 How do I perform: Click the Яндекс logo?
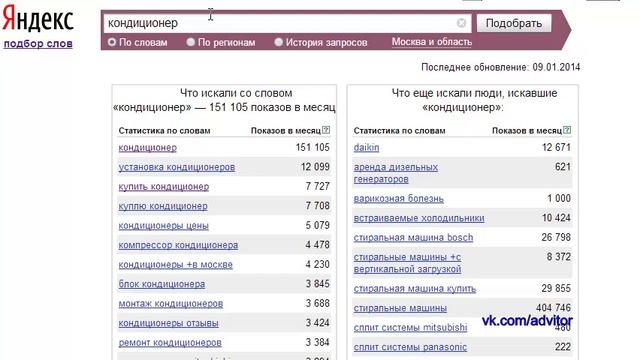[38, 19]
